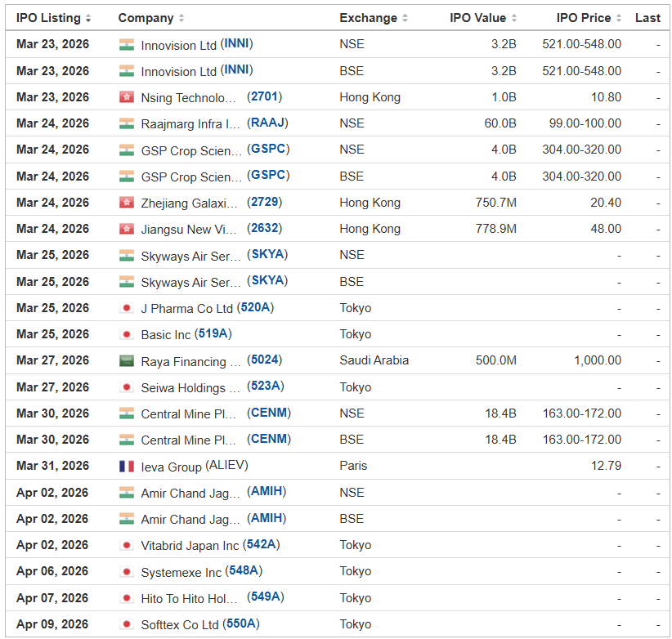Open ticker 523A for Seiwa Holdings

(x=266, y=387)
